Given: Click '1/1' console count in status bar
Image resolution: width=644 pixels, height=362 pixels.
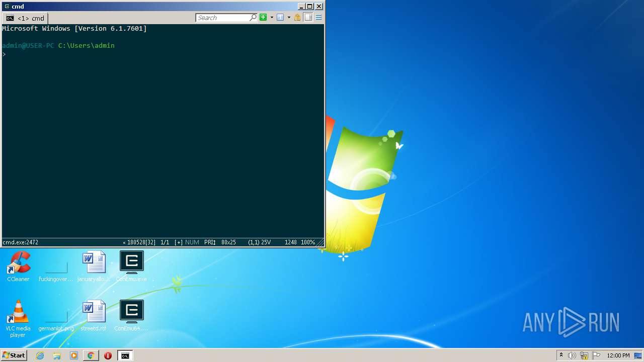Looking at the screenshot, I should coord(165,242).
